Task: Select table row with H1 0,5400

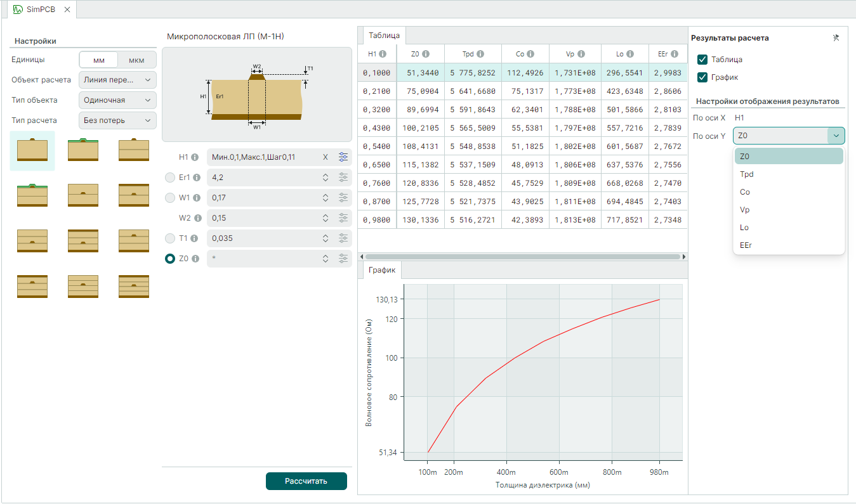Action: click(x=522, y=146)
